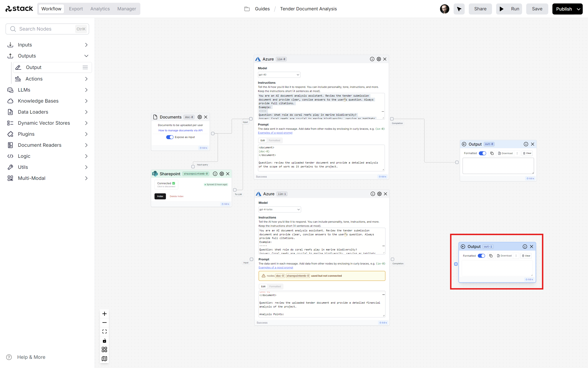588x368 pixels.
Task: Show the minimap with map icon
Action: click(x=105, y=359)
